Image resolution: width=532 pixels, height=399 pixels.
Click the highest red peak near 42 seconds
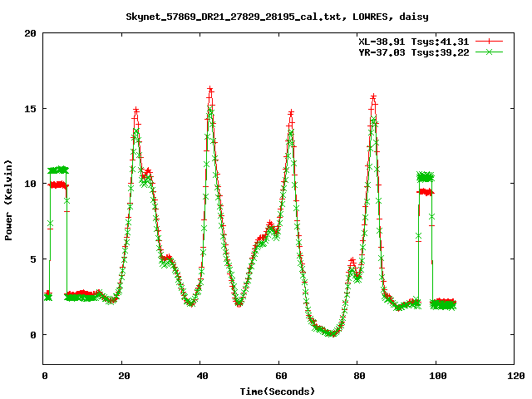[210, 89]
